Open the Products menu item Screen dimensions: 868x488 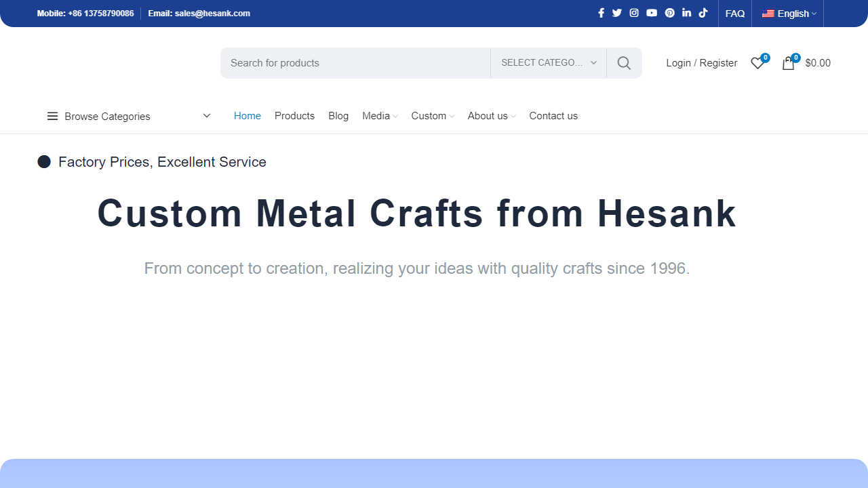294,116
